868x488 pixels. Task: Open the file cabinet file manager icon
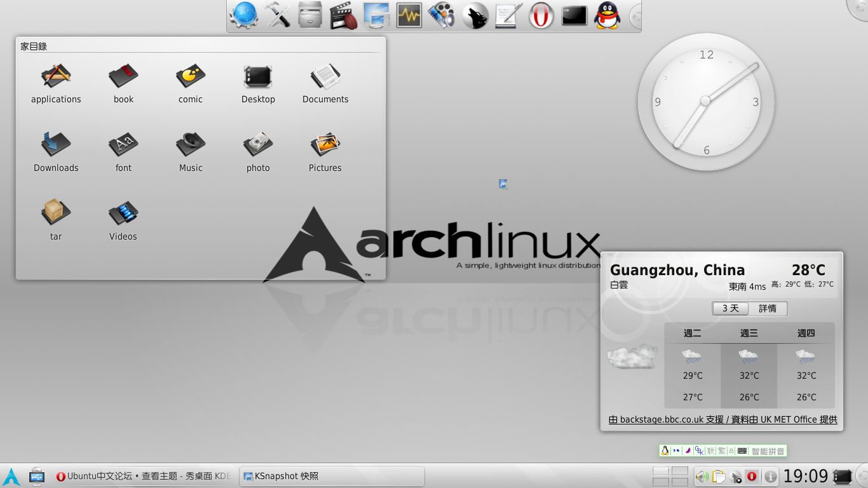(x=310, y=15)
